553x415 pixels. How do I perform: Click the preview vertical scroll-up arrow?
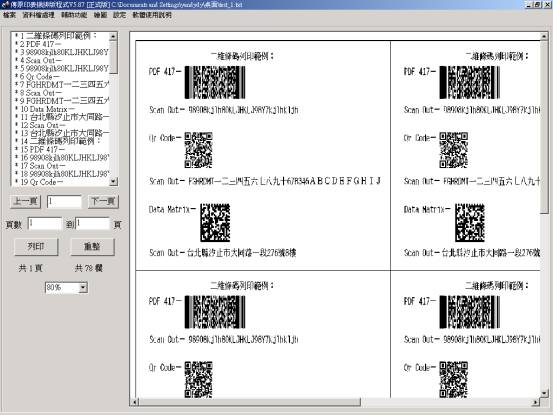point(544,36)
